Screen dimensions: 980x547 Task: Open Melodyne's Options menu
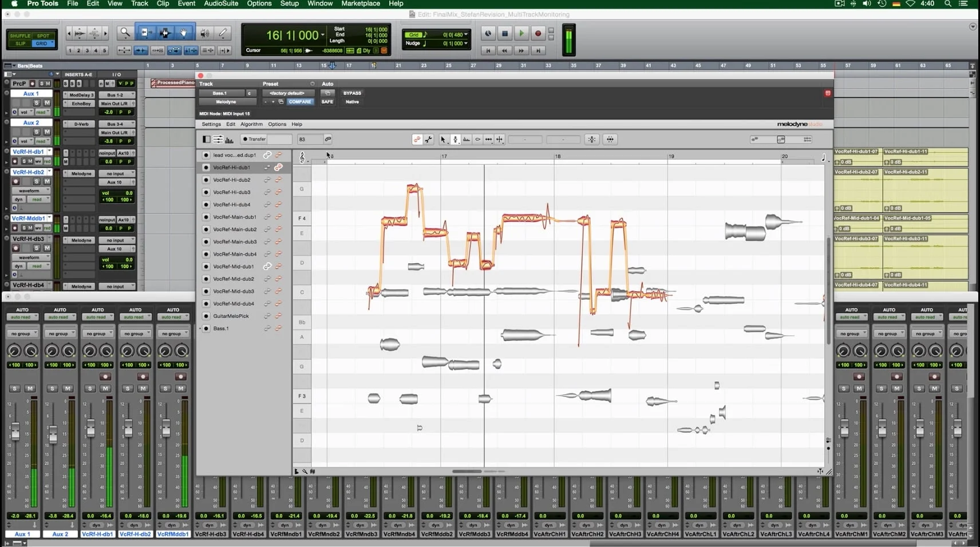pos(277,124)
